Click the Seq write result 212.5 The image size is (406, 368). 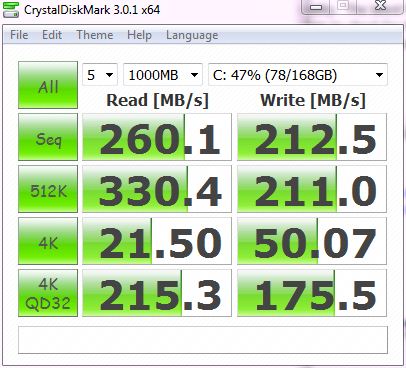tap(312, 137)
